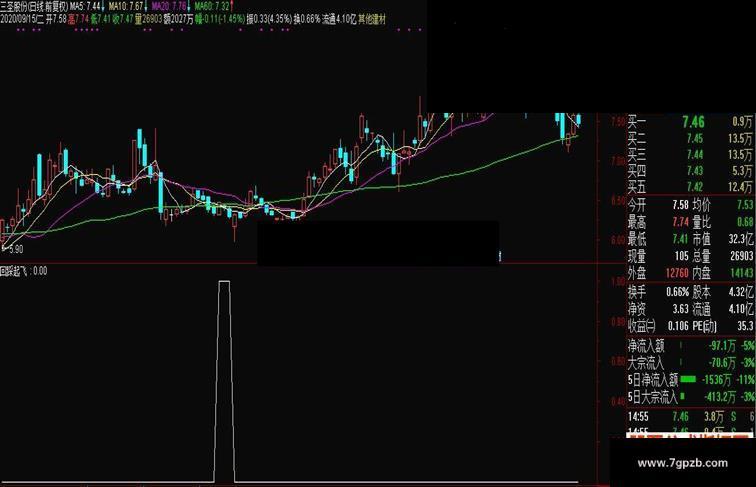Select the 买二 bid price 7.45
756x487 pixels.
click(x=695, y=139)
